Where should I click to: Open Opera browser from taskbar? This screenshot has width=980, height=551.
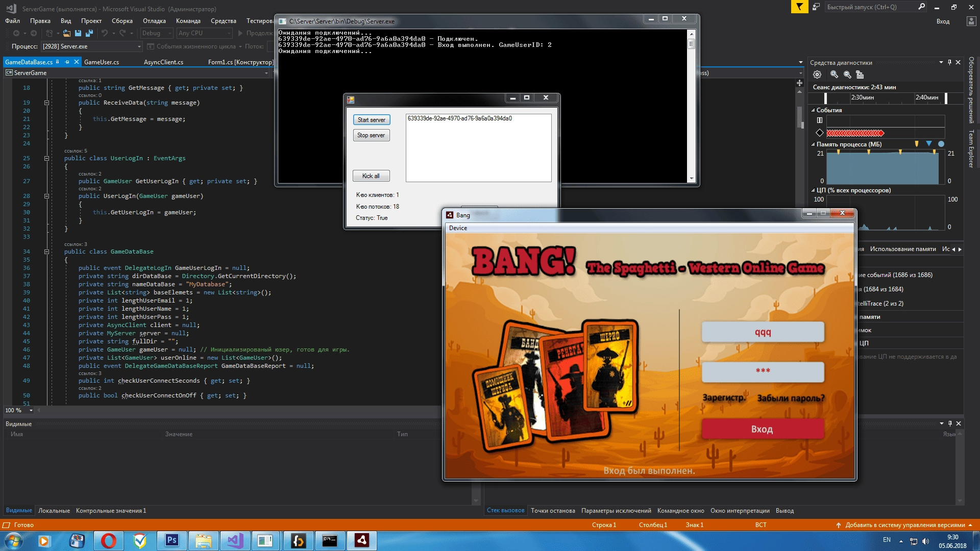click(x=108, y=541)
